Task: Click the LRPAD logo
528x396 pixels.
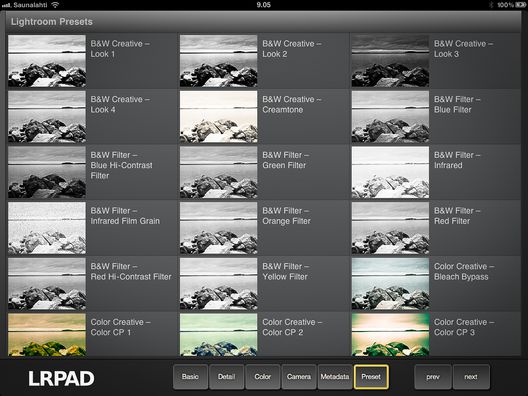Action: pos(61,378)
